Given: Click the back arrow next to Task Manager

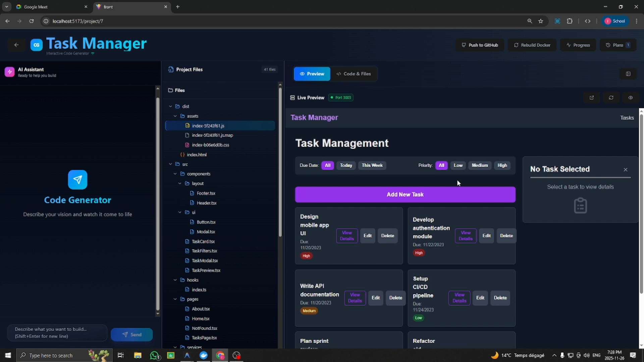Looking at the screenshot, I should [x=16, y=45].
